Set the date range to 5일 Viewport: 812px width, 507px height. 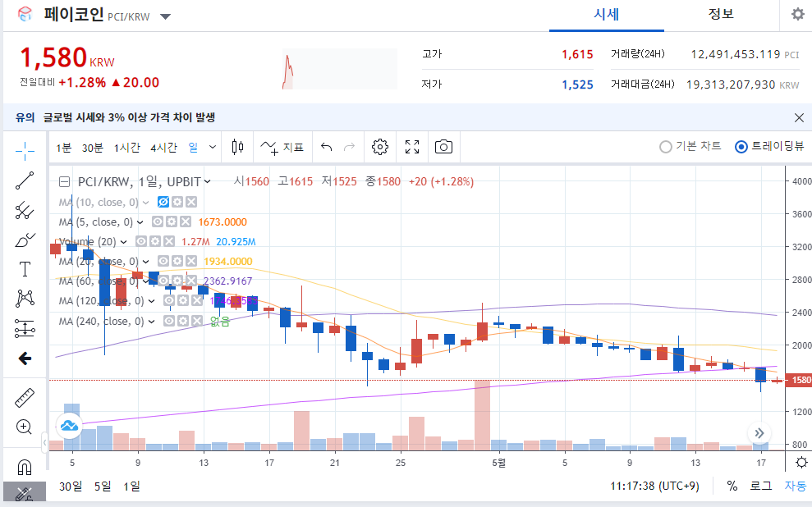[x=103, y=486]
